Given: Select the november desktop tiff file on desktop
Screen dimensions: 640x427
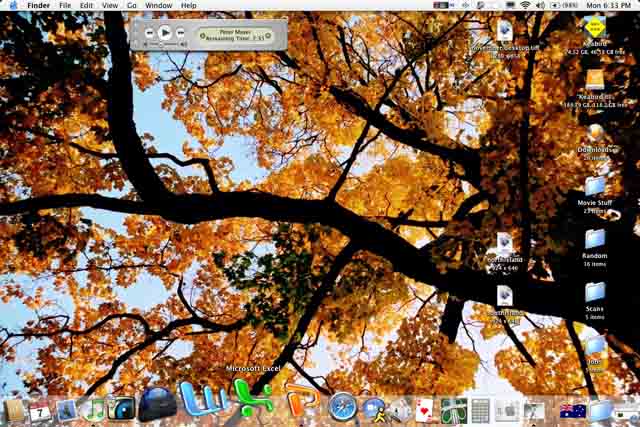Looking at the screenshot, I should (505, 31).
